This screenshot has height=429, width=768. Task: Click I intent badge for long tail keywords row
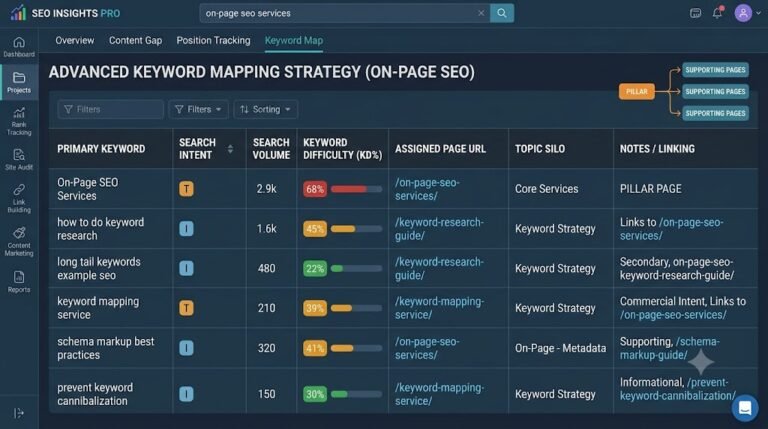coord(186,268)
